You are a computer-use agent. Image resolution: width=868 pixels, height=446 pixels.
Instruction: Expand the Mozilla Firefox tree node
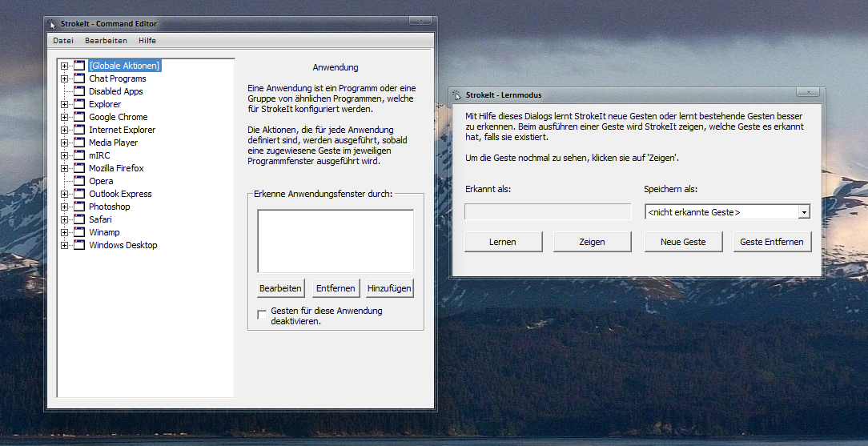(x=64, y=168)
